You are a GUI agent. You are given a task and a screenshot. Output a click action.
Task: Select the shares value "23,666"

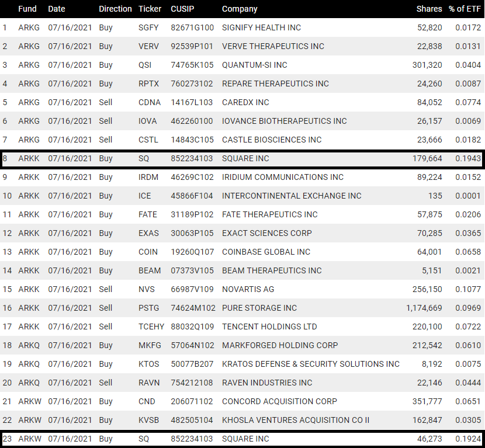click(x=429, y=140)
